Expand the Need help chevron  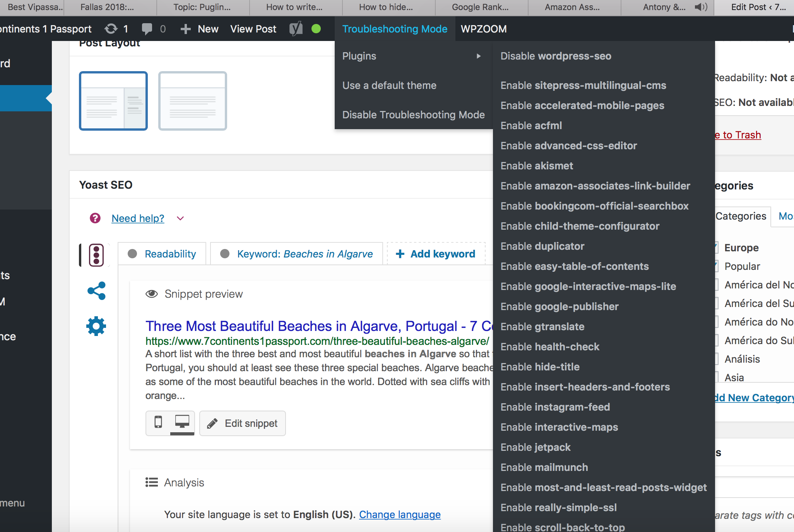click(180, 218)
